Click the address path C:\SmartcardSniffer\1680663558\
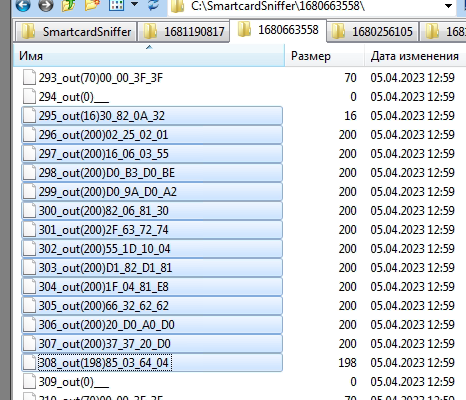466x400 pixels. tap(278, 6)
